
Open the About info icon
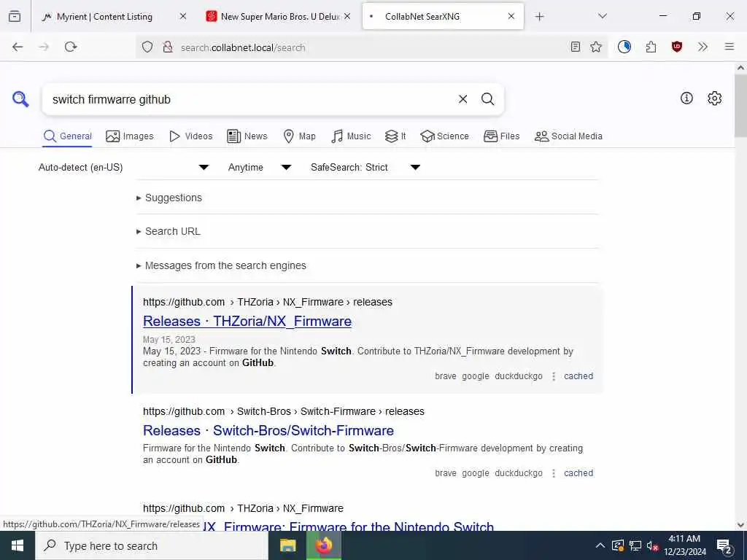(x=686, y=98)
